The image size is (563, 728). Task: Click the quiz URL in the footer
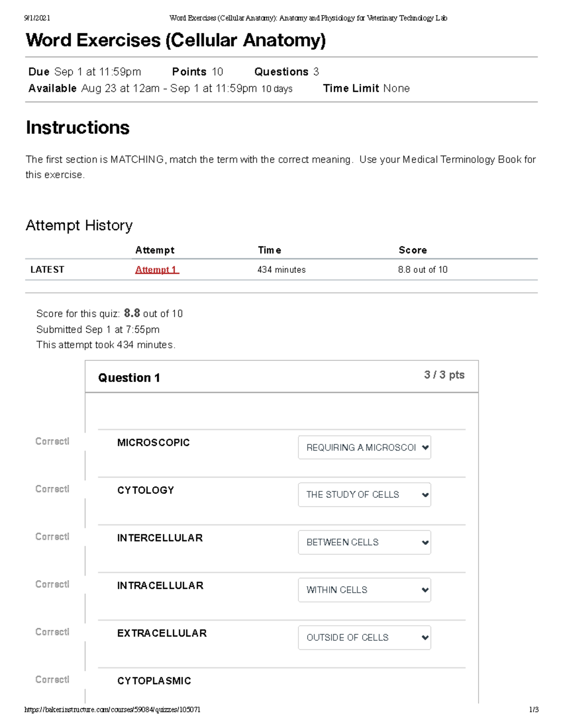tap(113, 710)
